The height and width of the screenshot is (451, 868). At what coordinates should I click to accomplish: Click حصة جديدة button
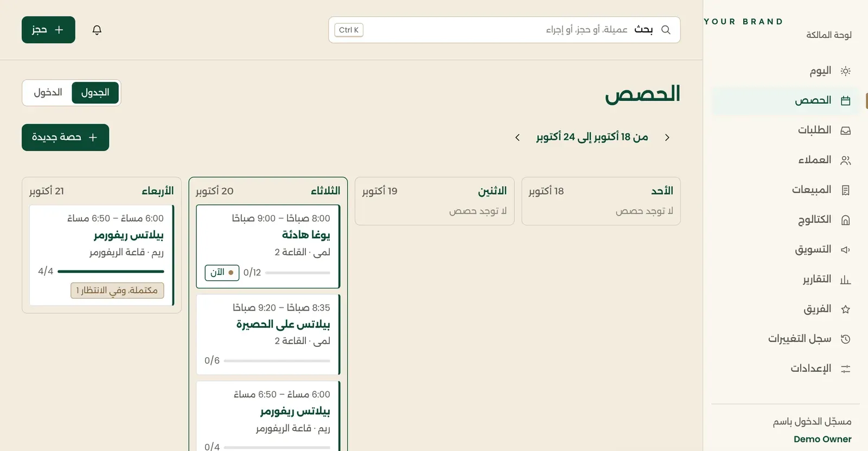(65, 138)
